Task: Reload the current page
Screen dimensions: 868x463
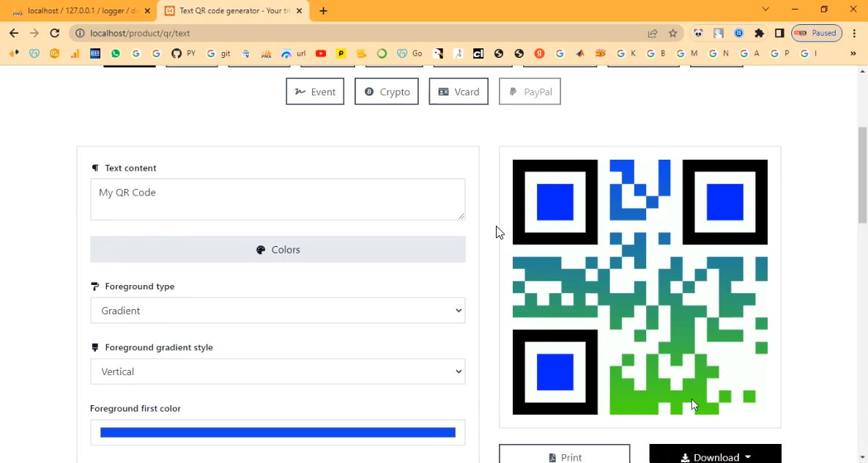Action: (x=54, y=33)
